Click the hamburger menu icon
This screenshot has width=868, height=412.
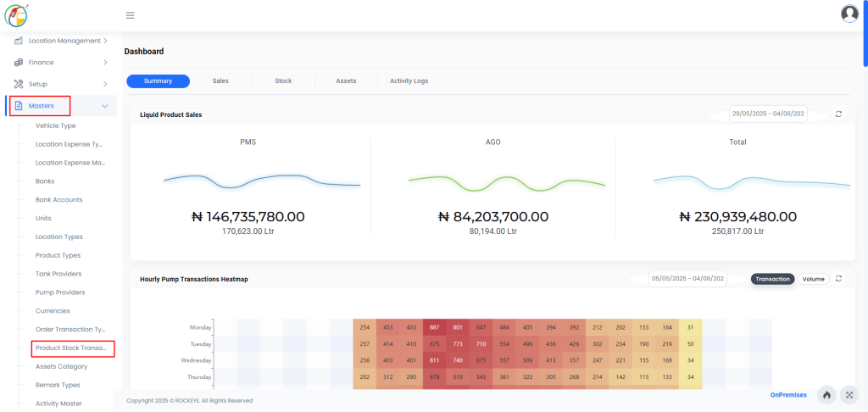tap(130, 15)
